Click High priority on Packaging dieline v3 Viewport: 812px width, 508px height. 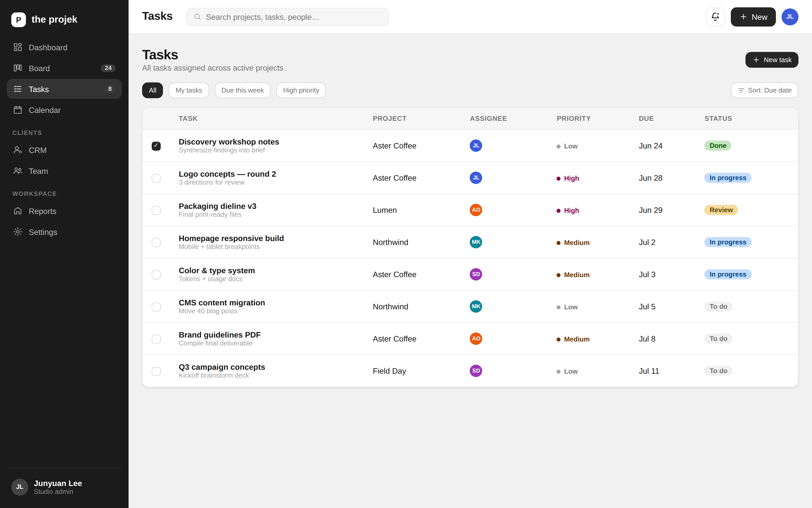pos(568,211)
